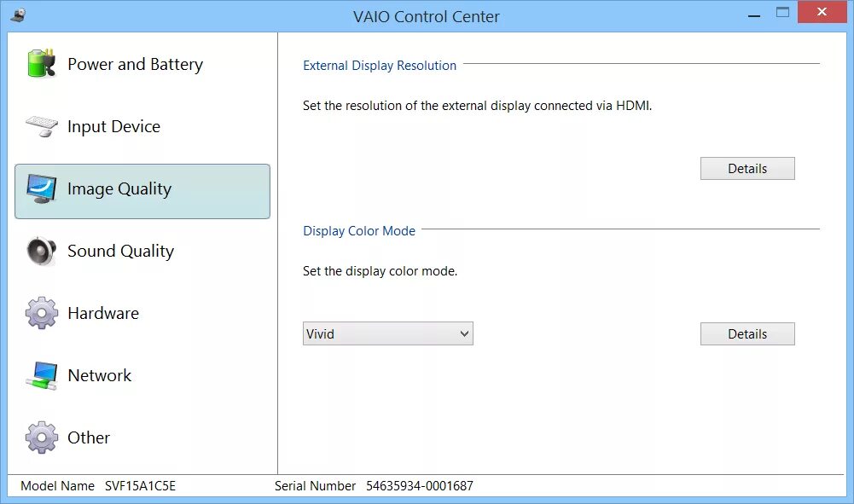
Task: Click the Sound Quality speaker icon
Action: click(42, 251)
